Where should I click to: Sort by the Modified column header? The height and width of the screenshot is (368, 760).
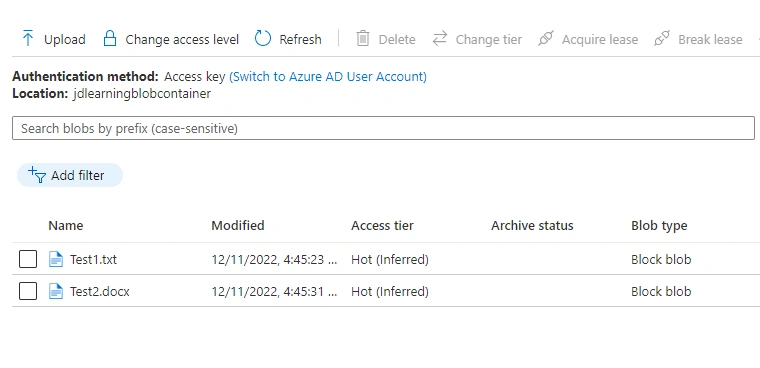click(x=238, y=225)
